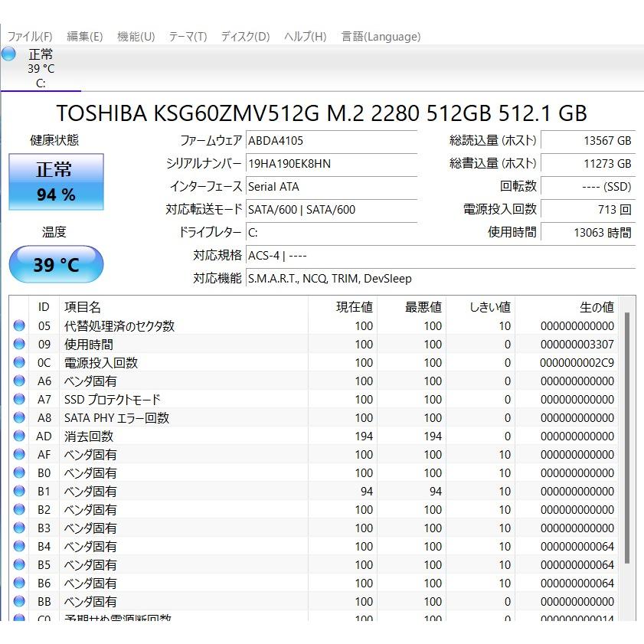
Task: Open the ディスク(D) menu
Action: pyautogui.click(x=245, y=37)
